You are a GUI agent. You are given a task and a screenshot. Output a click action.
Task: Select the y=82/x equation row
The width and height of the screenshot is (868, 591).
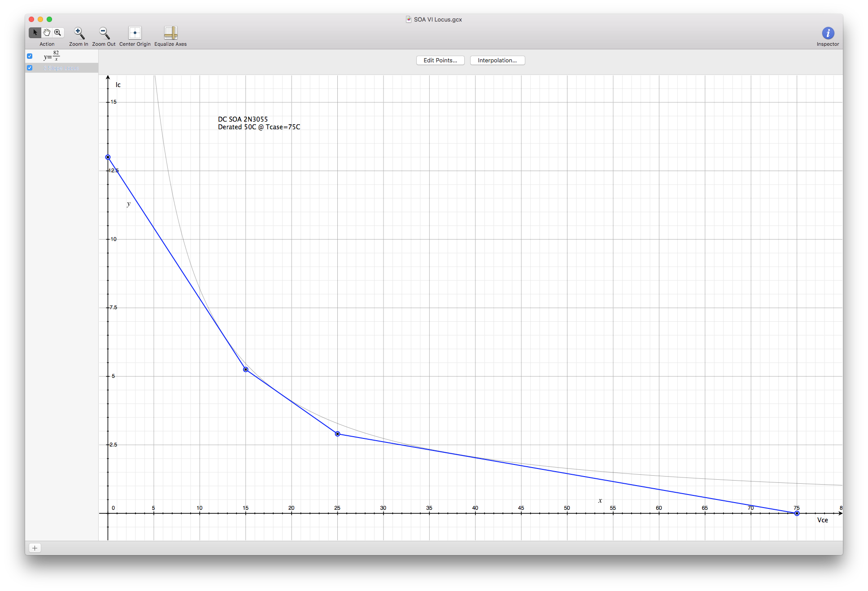point(62,56)
